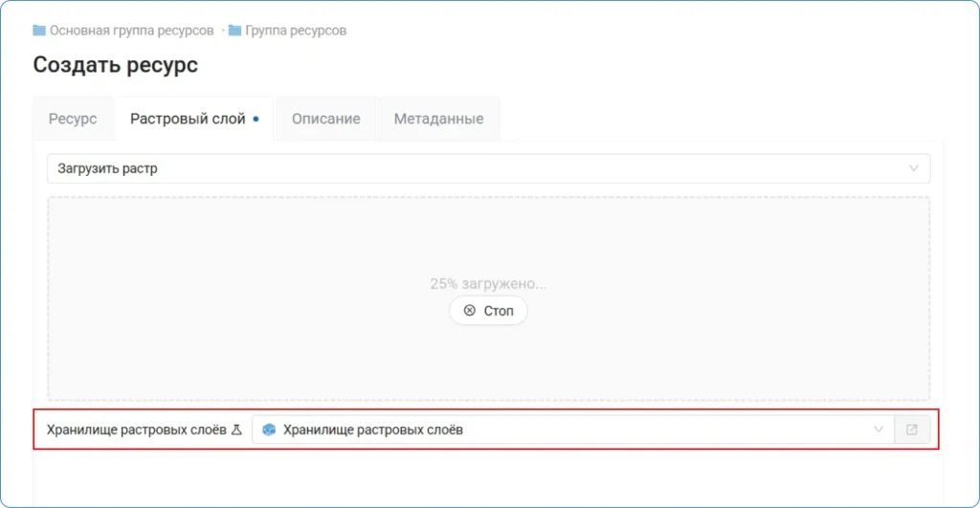Viewport: 980px width, 508px height.
Task: Switch to the Описание tab
Action: (x=326, y=119)
